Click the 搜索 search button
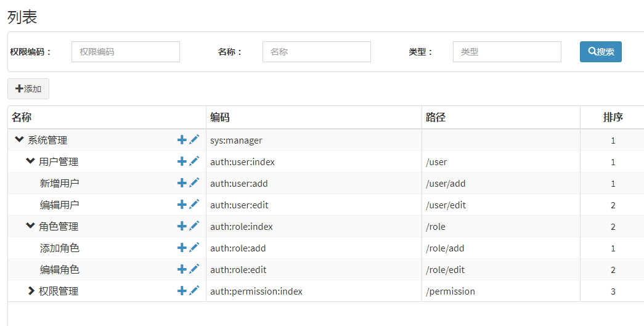 pyautogui.click(x=600, y=52)
